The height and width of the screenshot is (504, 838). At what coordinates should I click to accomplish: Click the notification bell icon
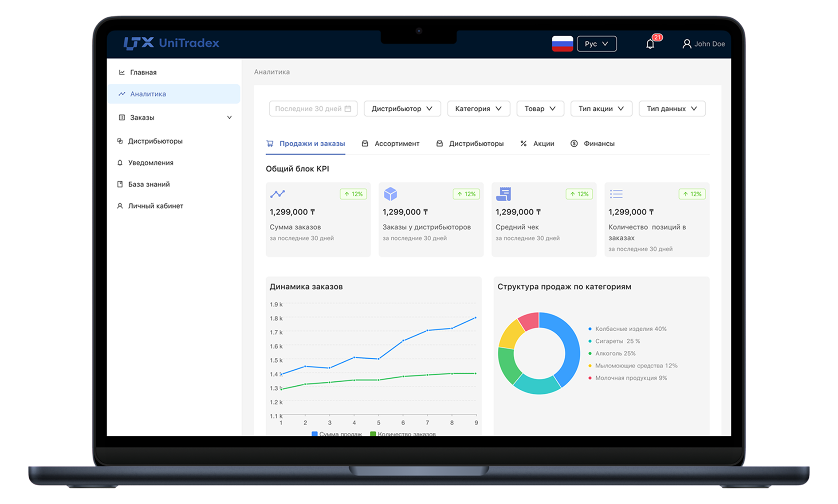(x=650, y=44)
